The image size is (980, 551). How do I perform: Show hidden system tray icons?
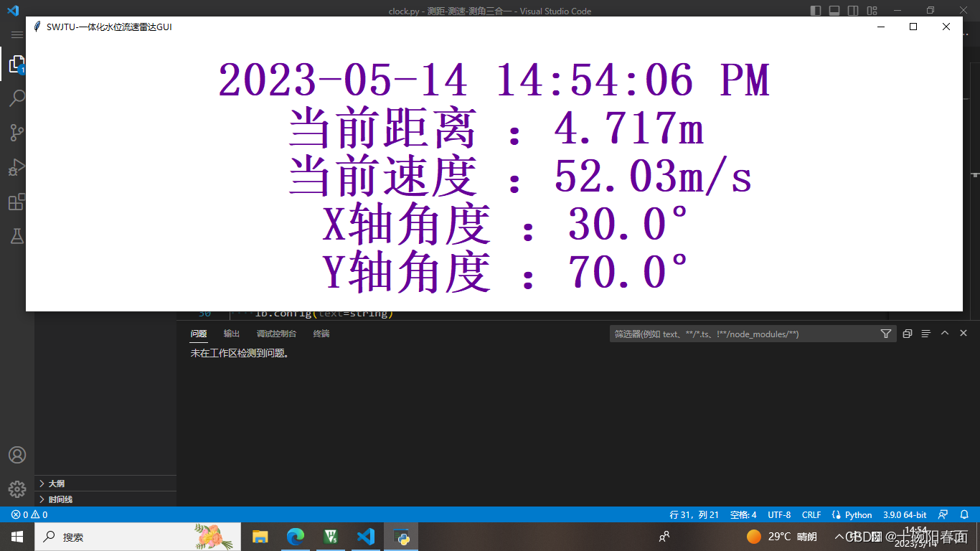[x=838, y=537]
